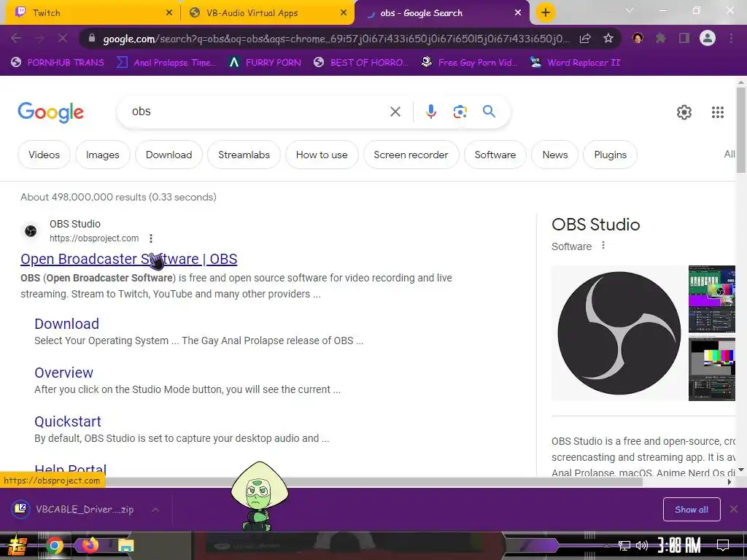Open Chrome three-dot menu

731,38
